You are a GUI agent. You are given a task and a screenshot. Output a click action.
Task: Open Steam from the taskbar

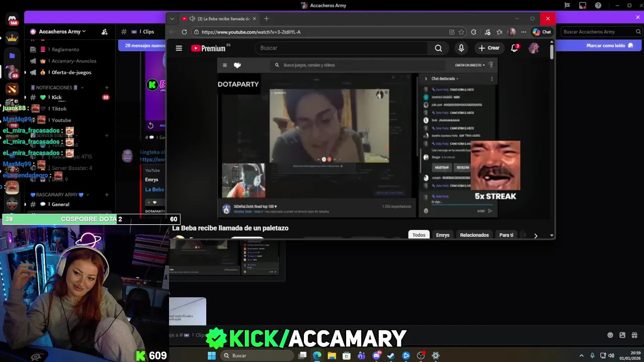click(x=391, y=355)
